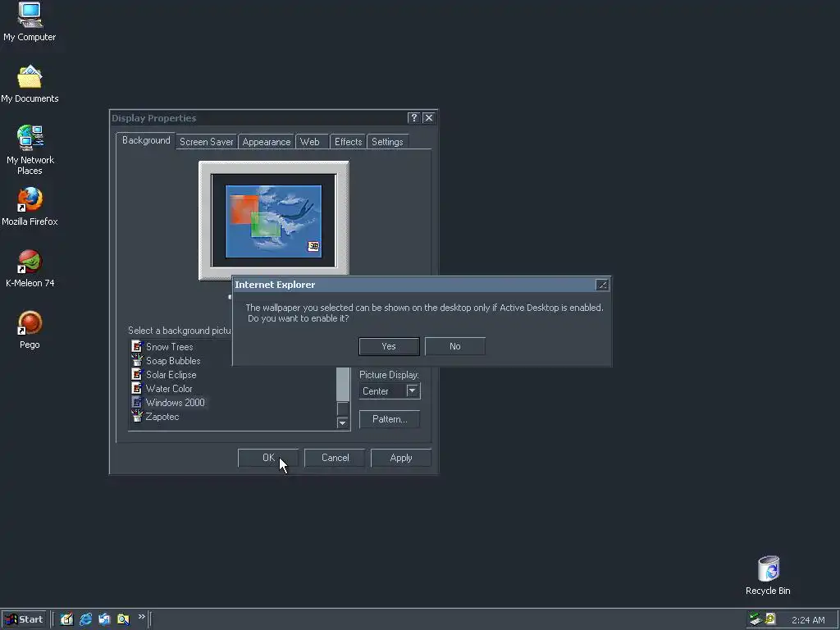Select the My Documents desktop icon
Image resolution: width=840 pixels, height=630 pixels.
pyautogui.click(x=30, y=84)
